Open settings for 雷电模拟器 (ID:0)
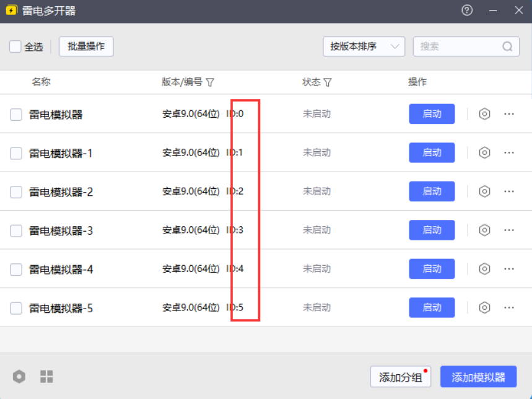 click(484, 113)
